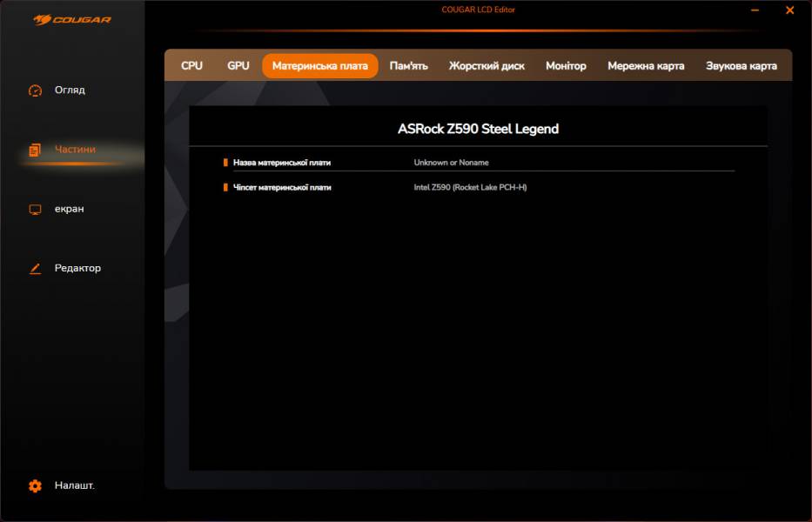Click the COUGAR logo in top-left corner
The height and width of the screenshot is (522, 812).
click(x=72, y=19)
